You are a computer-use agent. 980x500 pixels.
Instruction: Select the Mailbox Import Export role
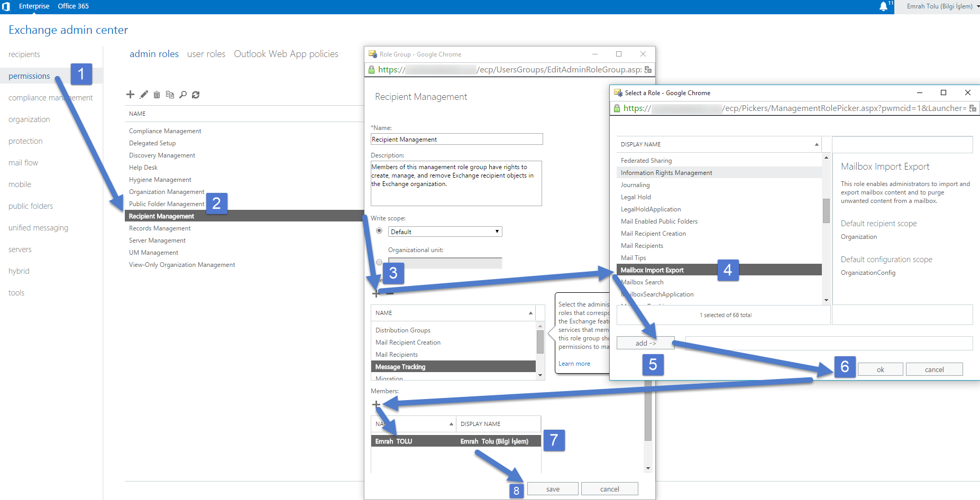pyautogui.click(x=719, y=270)
